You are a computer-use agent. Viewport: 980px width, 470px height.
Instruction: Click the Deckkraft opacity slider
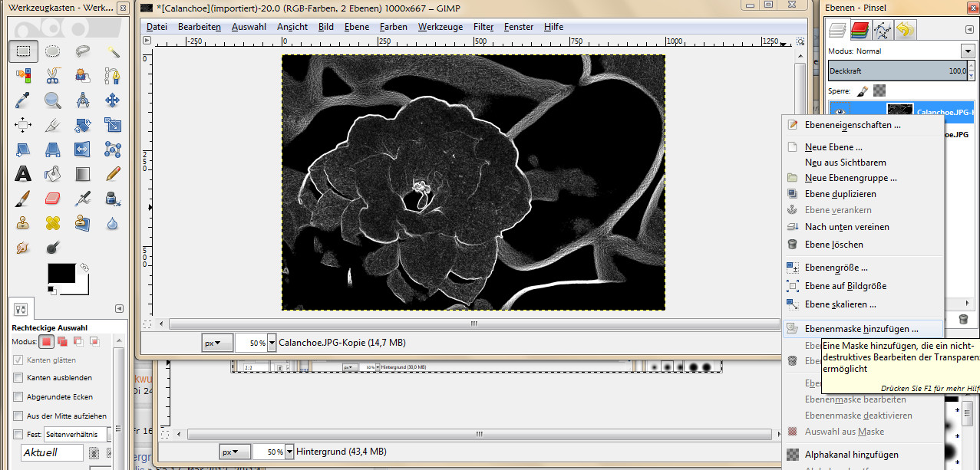[898, 71]
